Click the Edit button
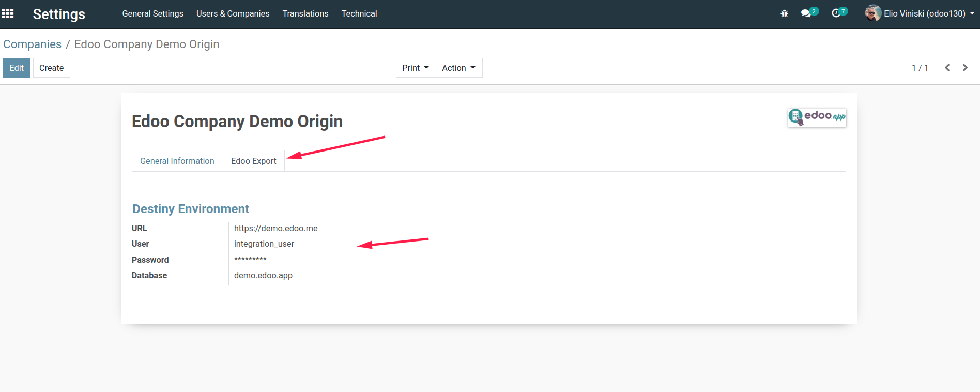Screen dimensions: 980x392 [x=17, y=68]
